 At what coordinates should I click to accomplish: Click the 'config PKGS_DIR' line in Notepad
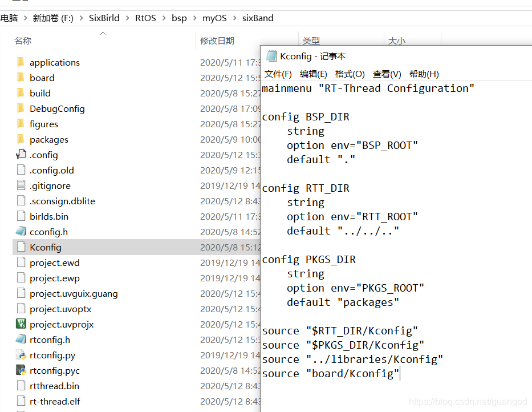pos(308,260)
